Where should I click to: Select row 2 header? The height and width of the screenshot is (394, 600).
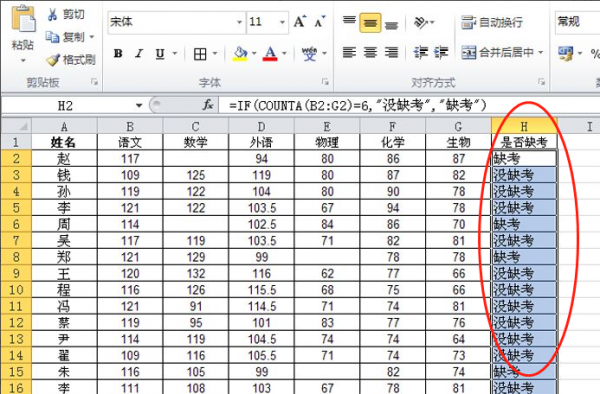click(16, 158)
